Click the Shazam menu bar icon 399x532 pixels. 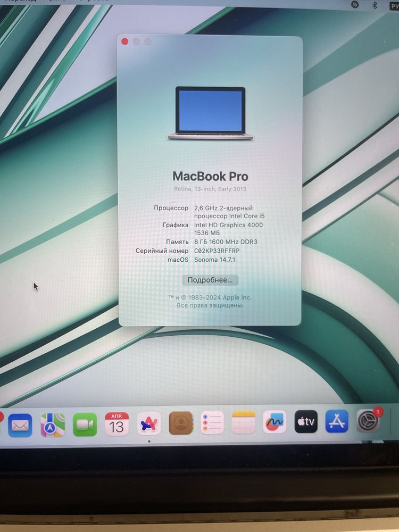point(355,4)
